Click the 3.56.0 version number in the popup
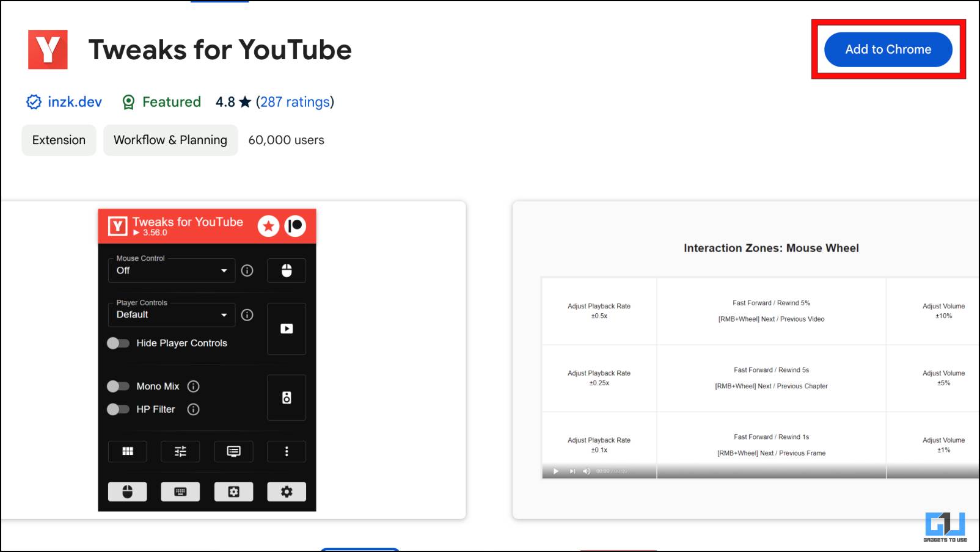Image resolution: width=980 pixels, height=552 pixels. (x=155, y=233)
